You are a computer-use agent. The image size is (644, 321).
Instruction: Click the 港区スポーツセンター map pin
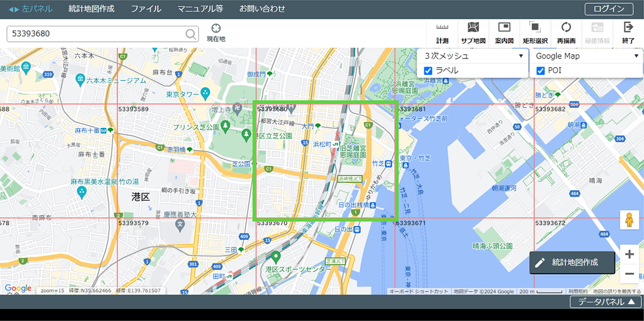coord(276,258)
